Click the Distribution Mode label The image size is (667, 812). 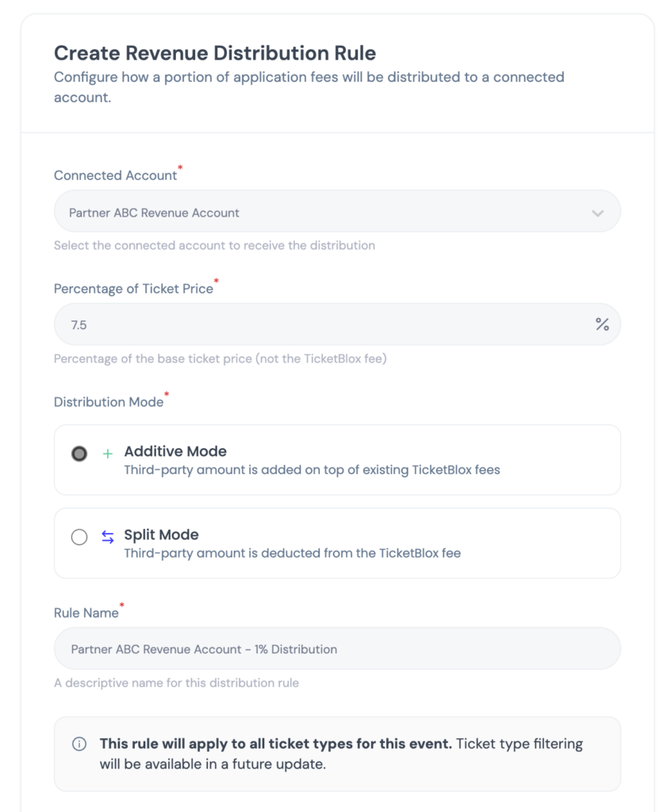[x=108, y=402]
